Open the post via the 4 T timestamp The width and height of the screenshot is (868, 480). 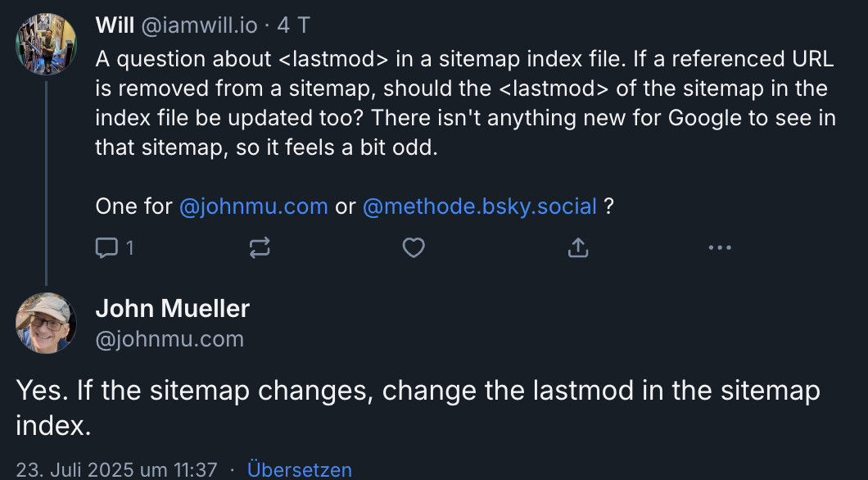(x=283, y=25)
